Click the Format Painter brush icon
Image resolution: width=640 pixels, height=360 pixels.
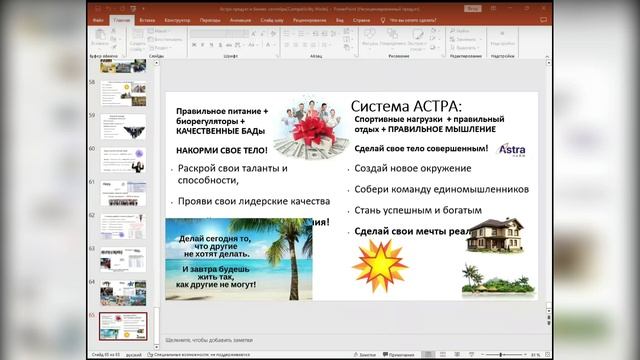(113, 47)
